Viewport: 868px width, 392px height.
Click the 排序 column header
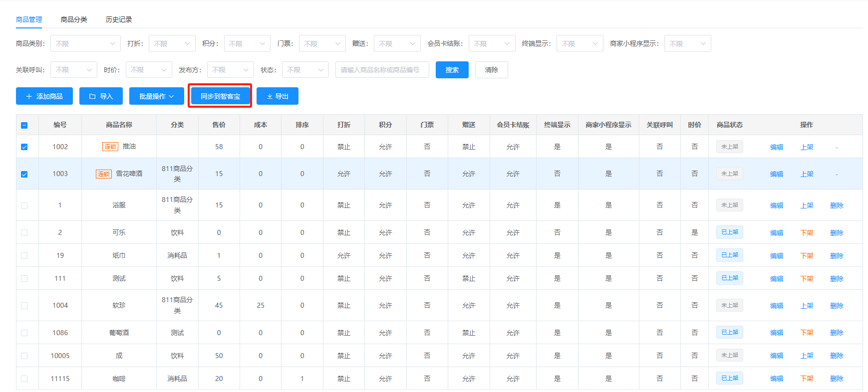(x=302, y=125)
